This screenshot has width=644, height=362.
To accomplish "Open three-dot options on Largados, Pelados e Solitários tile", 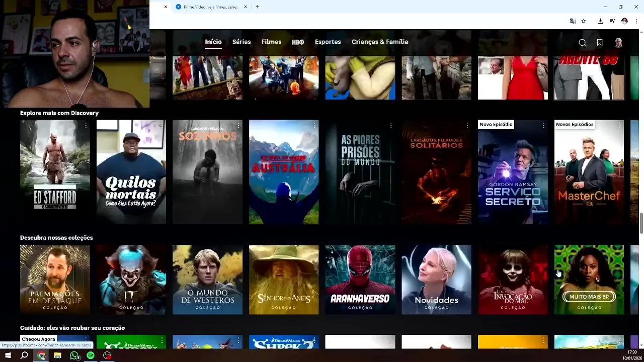I will point(467,125).
